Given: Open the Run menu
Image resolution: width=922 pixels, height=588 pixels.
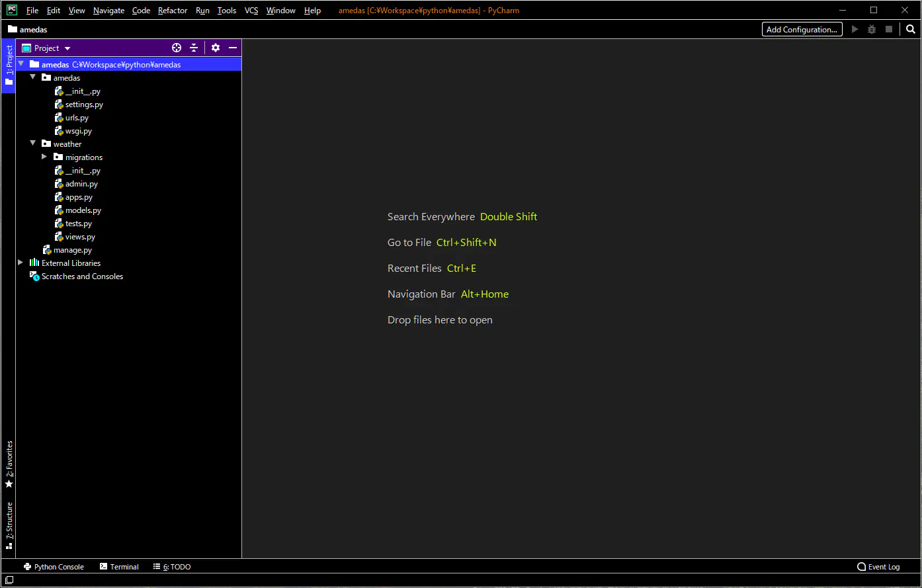Looking at the screenshot, I should pyautogui.click(x=202, y=11).
